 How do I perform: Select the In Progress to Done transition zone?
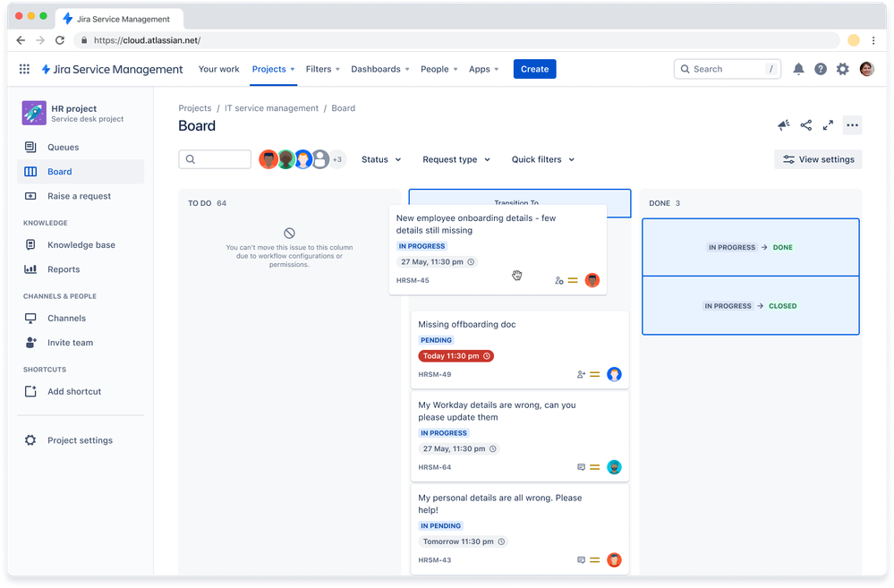(750, 248)
